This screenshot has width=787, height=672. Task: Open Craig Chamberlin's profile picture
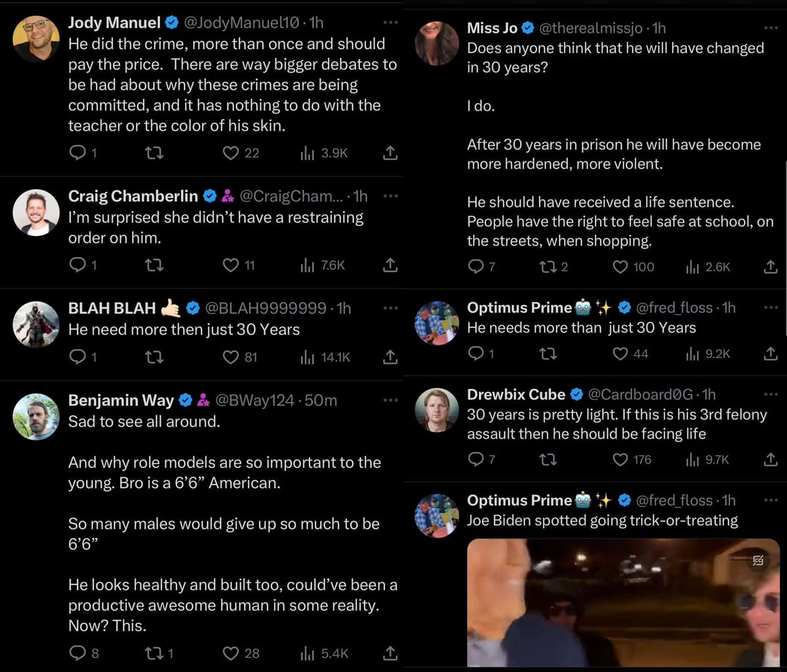[36, 212]
